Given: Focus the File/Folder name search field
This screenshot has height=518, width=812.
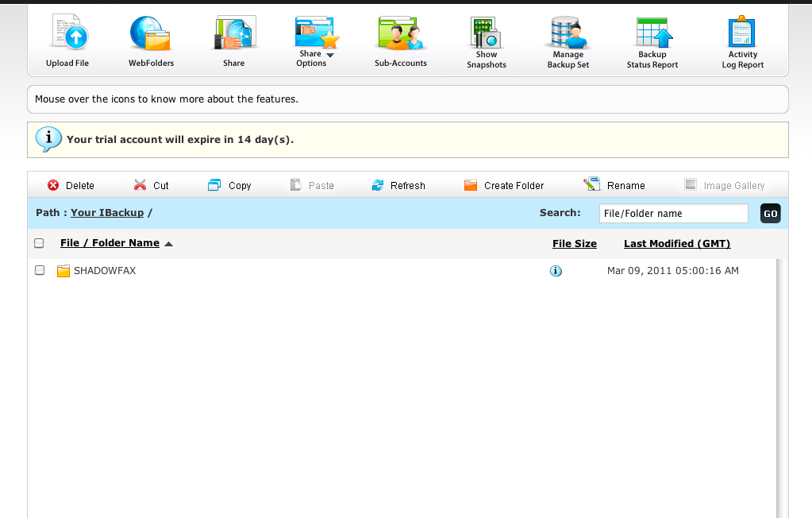Looking at the screenshot, I should pos(673,214).
